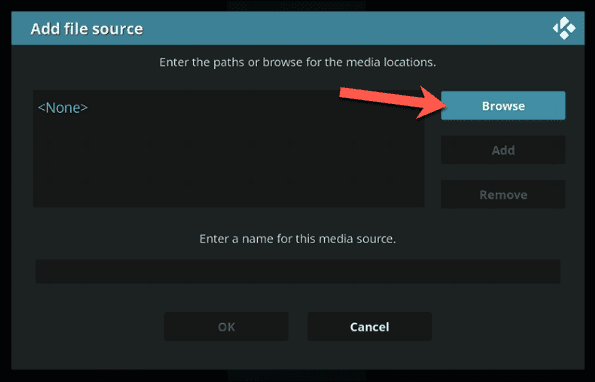The image size is (595, 382).
Task: Dismiss the dialog using Cancel
Action: click(x=369, y=327)
